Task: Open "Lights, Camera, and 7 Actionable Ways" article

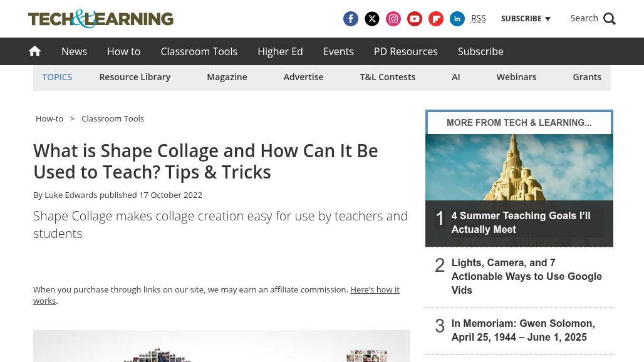Action: pos(526,276)
